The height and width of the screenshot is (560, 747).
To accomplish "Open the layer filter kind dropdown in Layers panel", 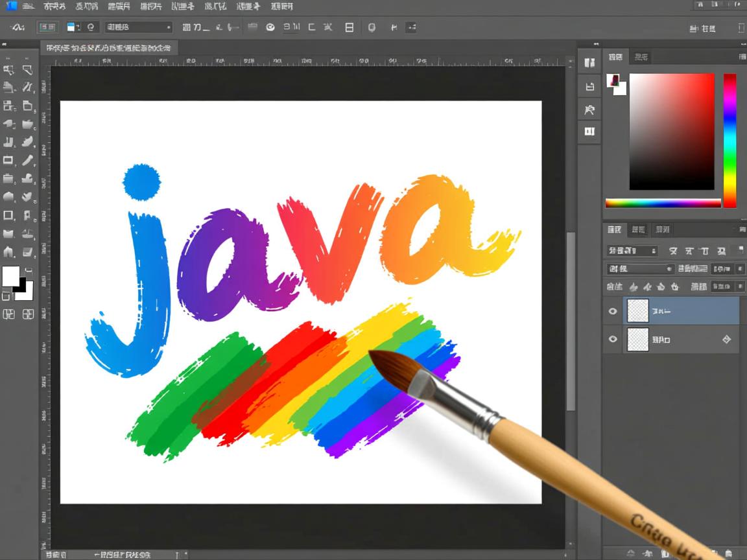I will (x=624, y=251).
